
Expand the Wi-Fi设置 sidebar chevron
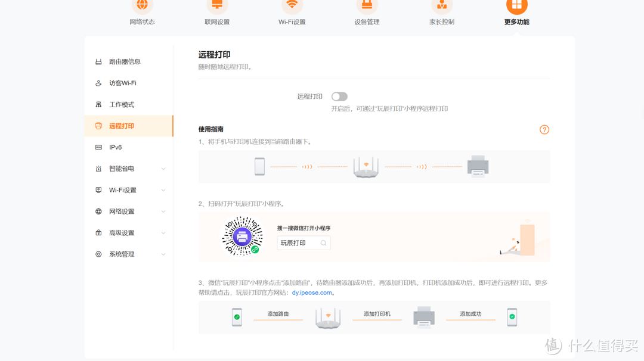pyautogui.click(x=163, y=191)
